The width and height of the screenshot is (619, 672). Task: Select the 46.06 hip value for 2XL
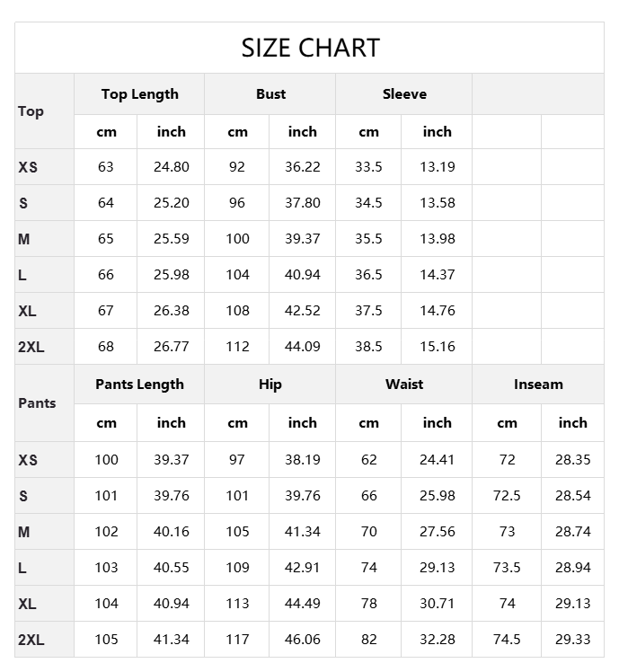[303, 640]
